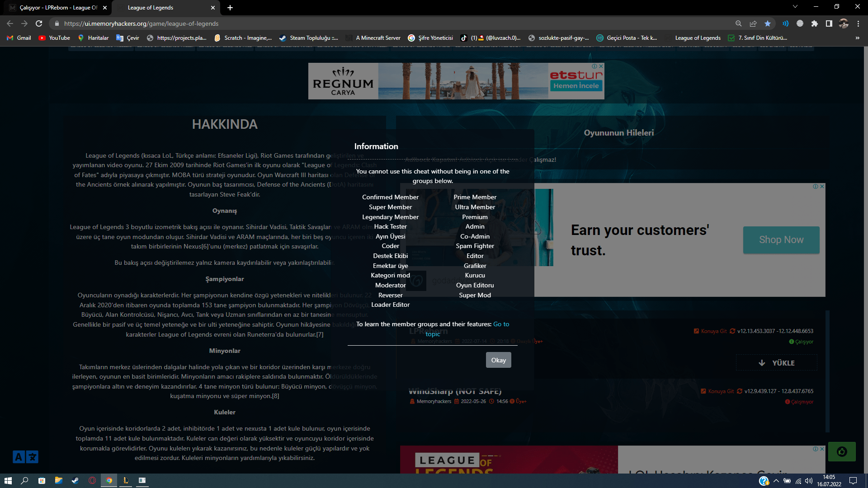Click the translate icon at page bottom-left
This screenshot has width=868, height=488.
(x=25, y=457)
